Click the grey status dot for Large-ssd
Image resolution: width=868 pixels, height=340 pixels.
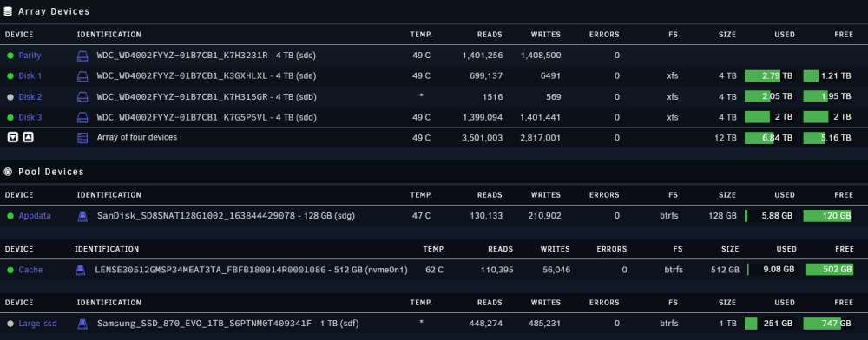10,324
